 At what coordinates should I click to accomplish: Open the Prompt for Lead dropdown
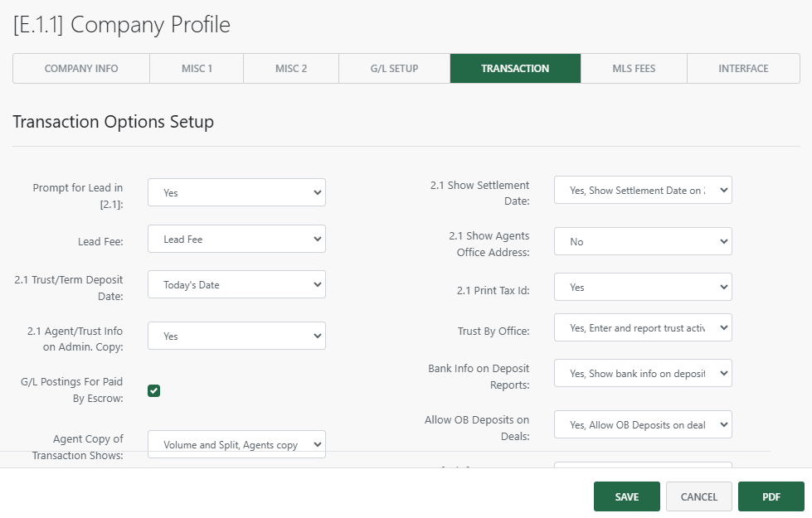236,192
